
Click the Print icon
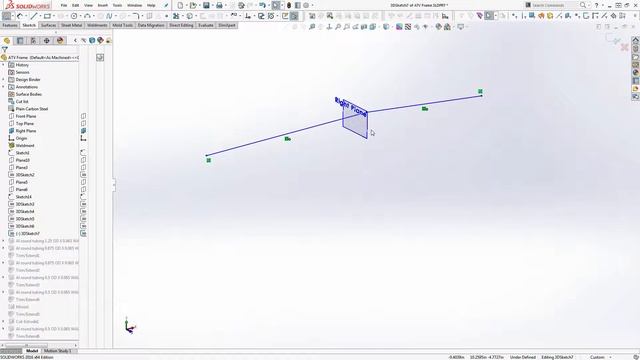(x=219, y=5)
